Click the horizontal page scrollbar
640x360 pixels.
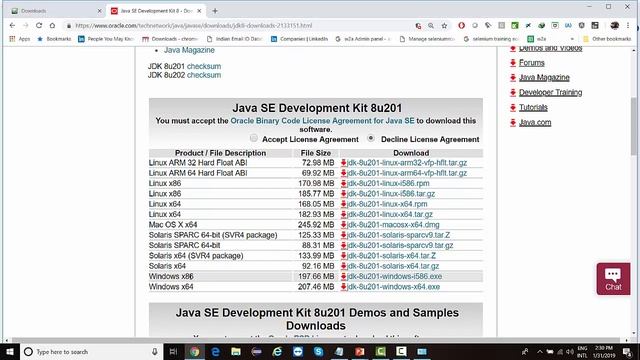pyautogui.click(x=316, y=340)
